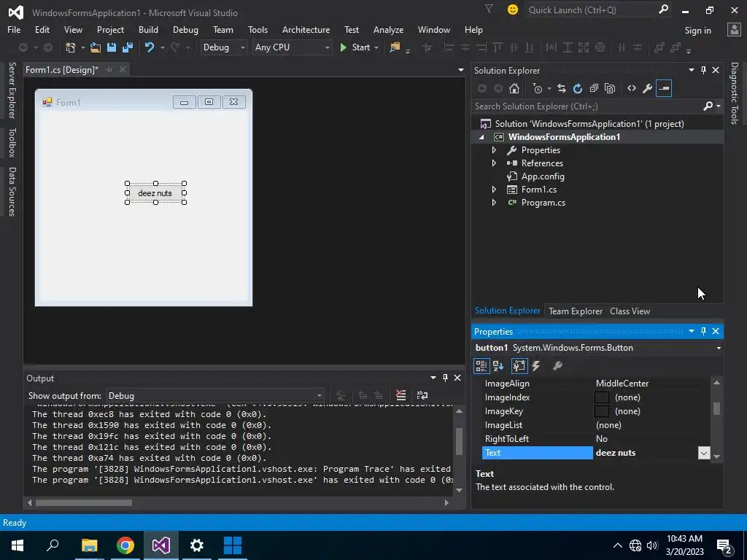This screenshot has width=747, height=560.
Task: Click the Refresh icon in Solution Explorer
Action: 578,88
